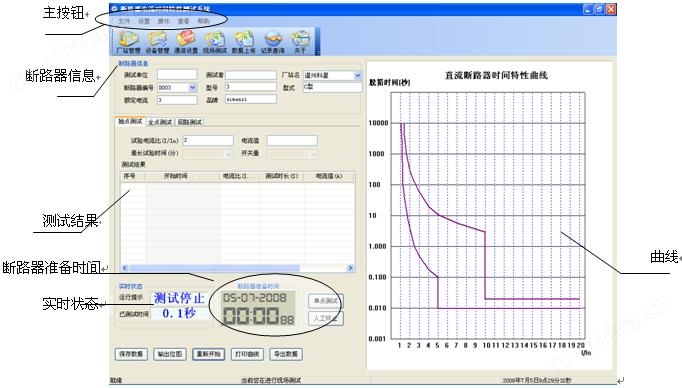Viewport: 682px width, 388px height.
Task: Open the 文件 File menu
Action: pyautogui.click(x=124, y=21)
